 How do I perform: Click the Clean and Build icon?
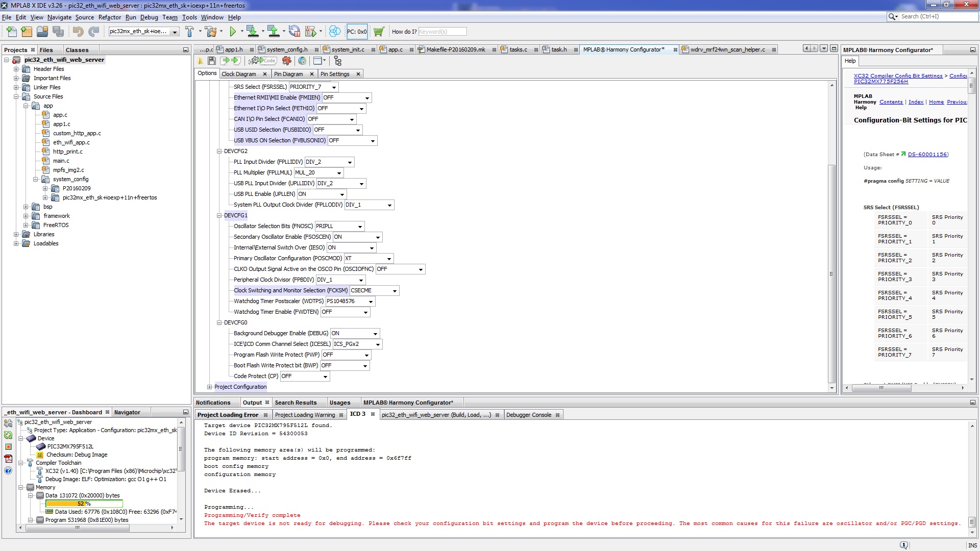[211, 32]
